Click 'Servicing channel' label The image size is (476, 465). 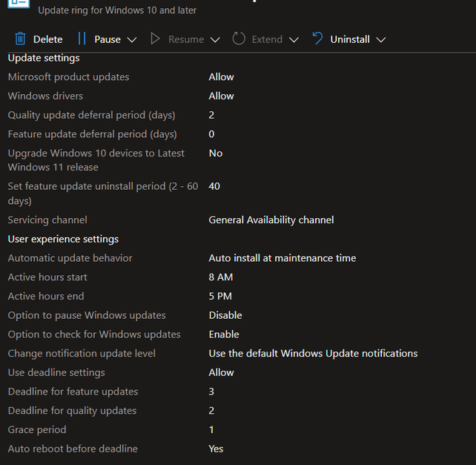[x=47, y=220]
